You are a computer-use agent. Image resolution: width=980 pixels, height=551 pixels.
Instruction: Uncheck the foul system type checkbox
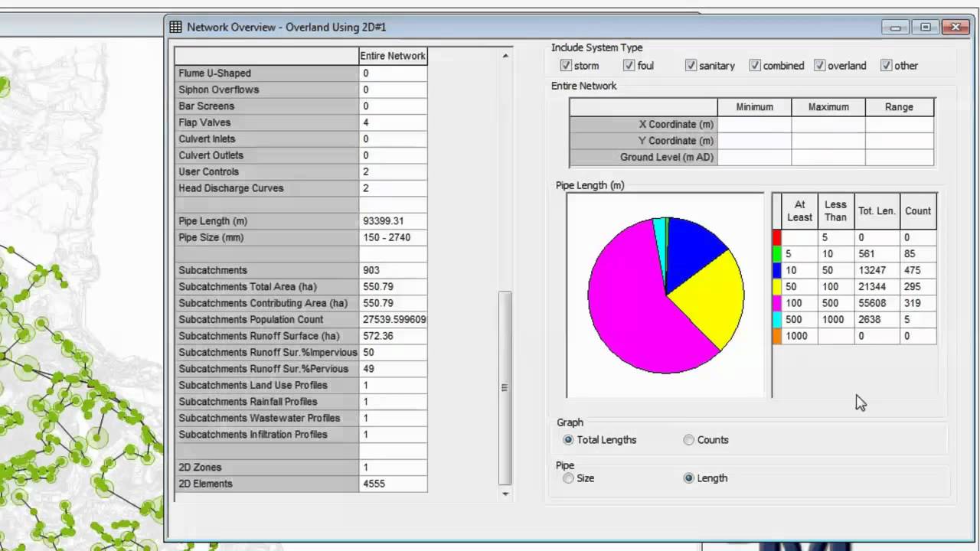[x=629, y=65]
